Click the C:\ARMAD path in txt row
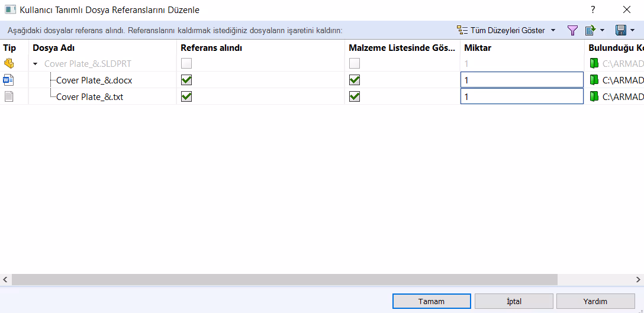This screenshot has height=313, width=644. coord(623,96)
